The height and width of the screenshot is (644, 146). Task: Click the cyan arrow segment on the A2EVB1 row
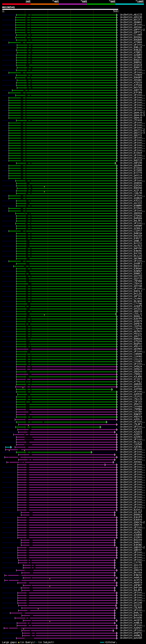pyautogui.click(x=8, y=447)
